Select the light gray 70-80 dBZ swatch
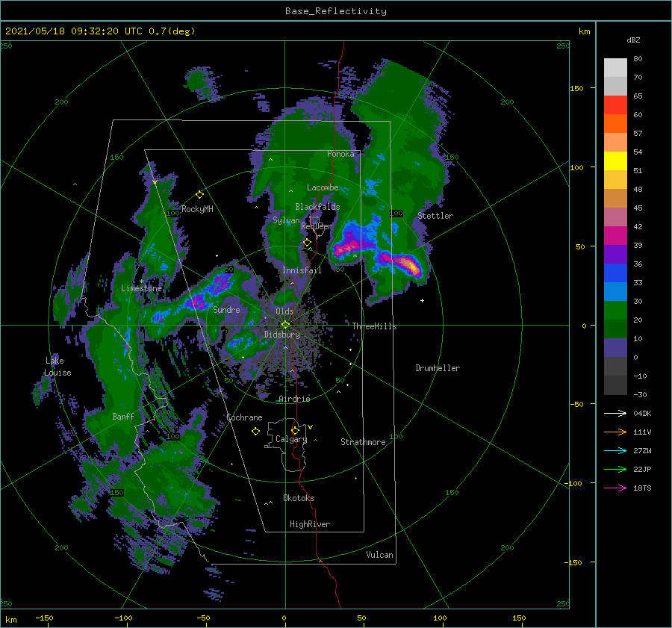The height and width of the screenshot is (628, 672). point(615,68)
